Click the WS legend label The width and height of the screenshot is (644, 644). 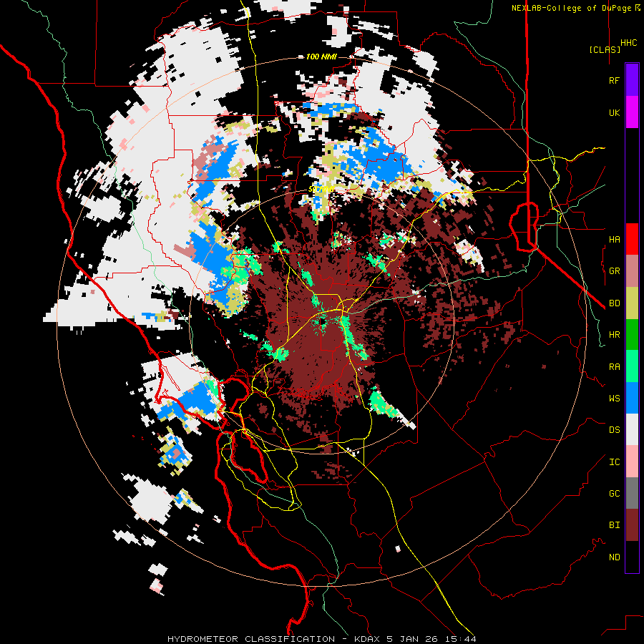[614, 398]
